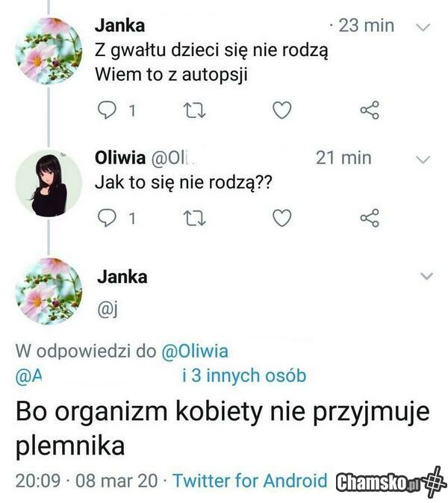This screenshot has width=448, height=503.
Task: Open Janka's avatar on the main tweet
Action: click(49, 291)
